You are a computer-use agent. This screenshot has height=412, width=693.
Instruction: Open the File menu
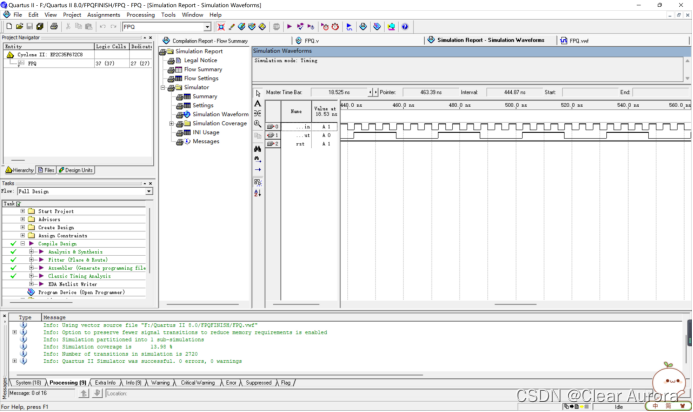[18, 15]
